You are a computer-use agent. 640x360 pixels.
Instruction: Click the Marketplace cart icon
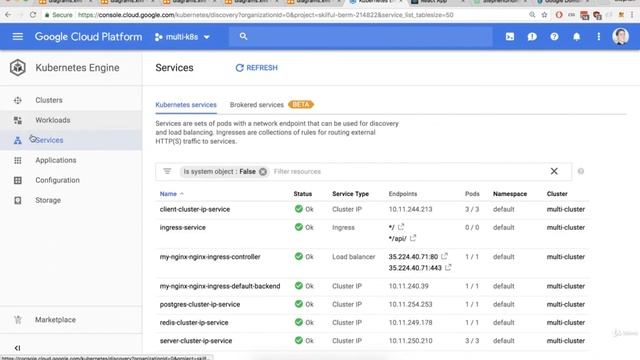pos(18,320)
